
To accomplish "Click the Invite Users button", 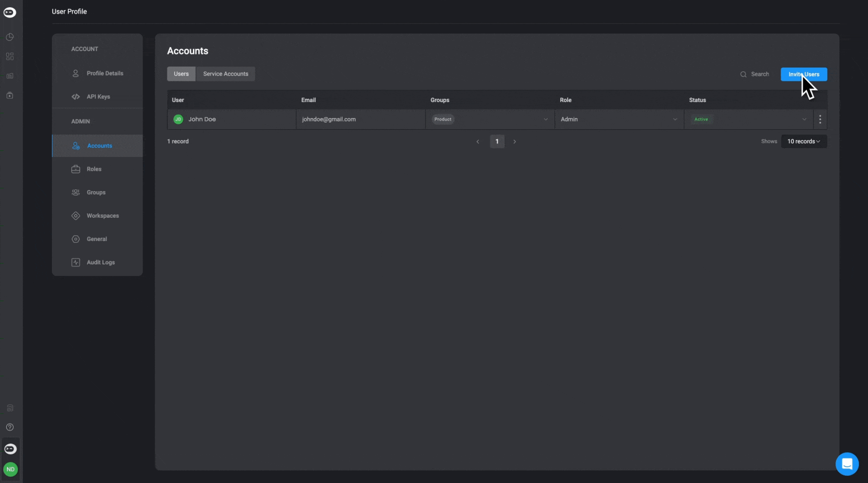I will point(804,74).
